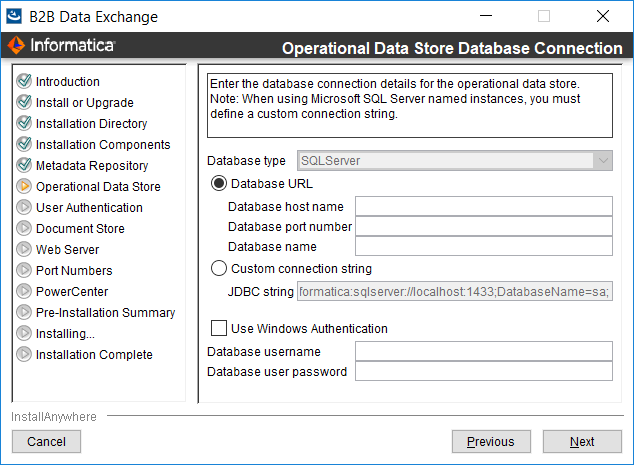Focus the Database host name field
Screen dimensions: 634x465
(484, 206)
